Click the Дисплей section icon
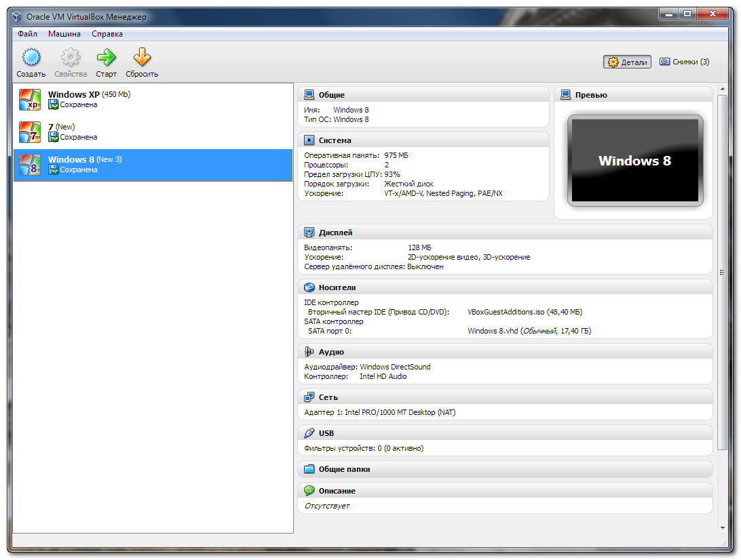Viewport: 741px width, 560px height. 309,233
